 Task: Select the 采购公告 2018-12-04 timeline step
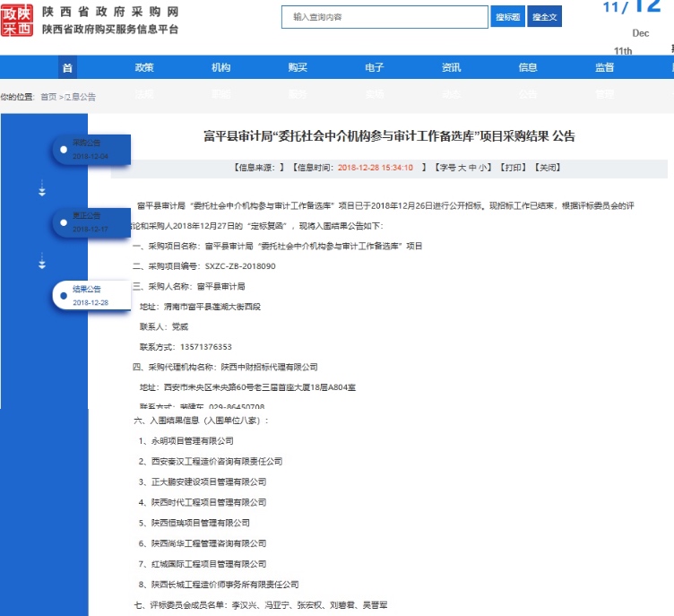91,150
